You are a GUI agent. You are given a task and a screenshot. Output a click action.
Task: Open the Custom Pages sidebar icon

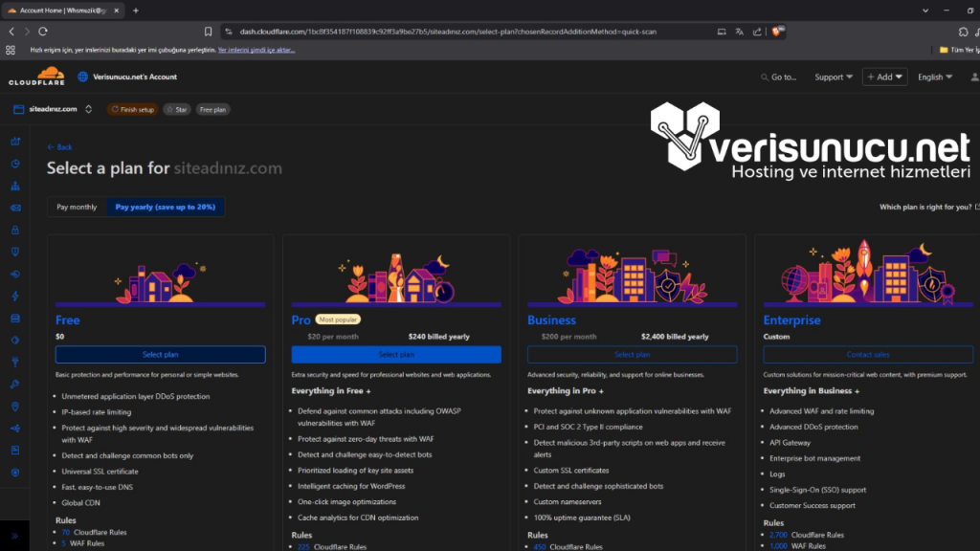(x=15, y=451)
